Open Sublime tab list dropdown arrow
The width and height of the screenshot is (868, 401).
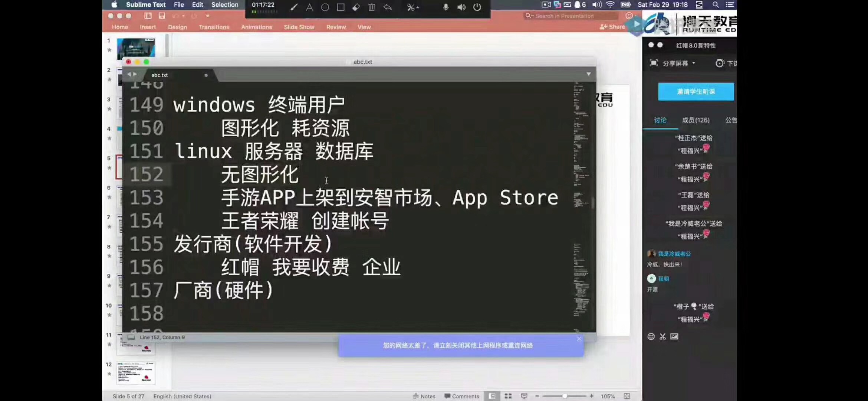pyautogui.click(x=589, y=74)
